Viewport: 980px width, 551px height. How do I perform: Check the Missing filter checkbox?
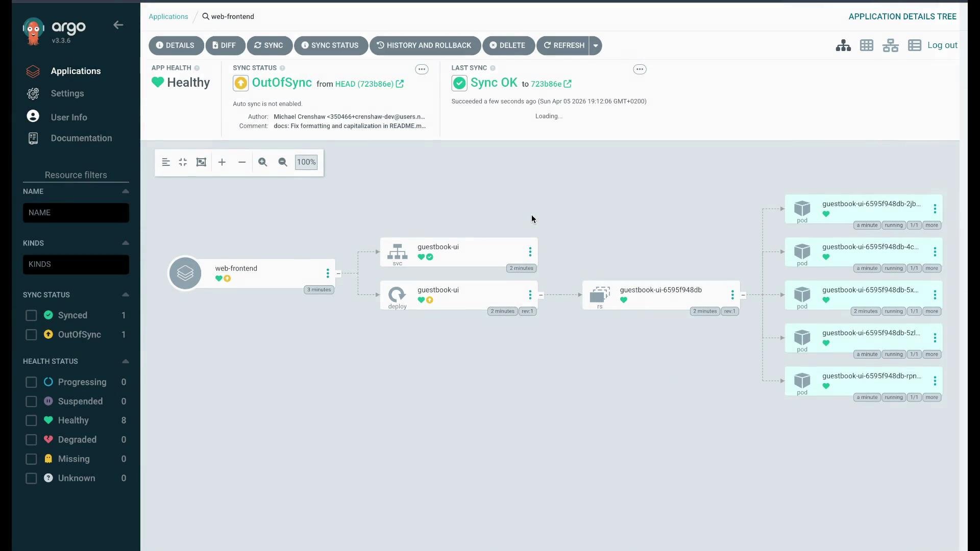pos(31,459)
